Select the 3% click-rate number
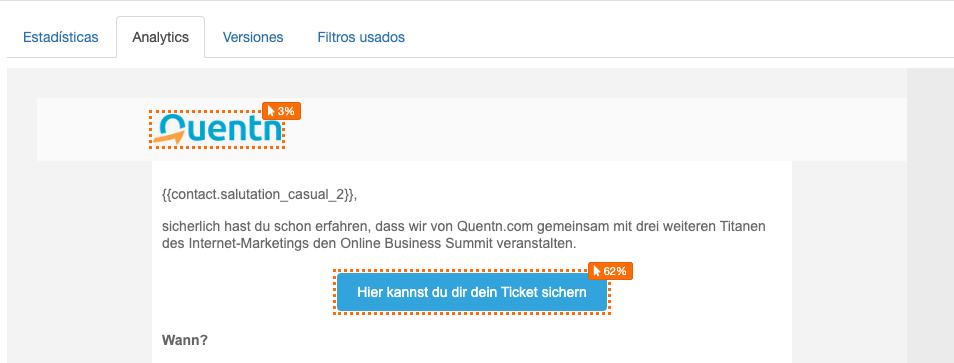Viewport: 954px width, 363px height. coord(286,111)
